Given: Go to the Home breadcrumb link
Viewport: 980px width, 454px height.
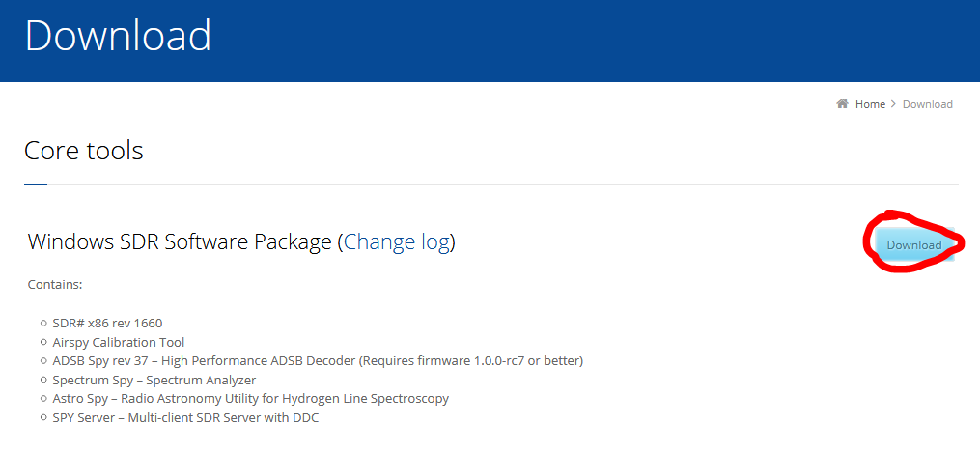Looking at the screenshot, I should coord(870,104).
